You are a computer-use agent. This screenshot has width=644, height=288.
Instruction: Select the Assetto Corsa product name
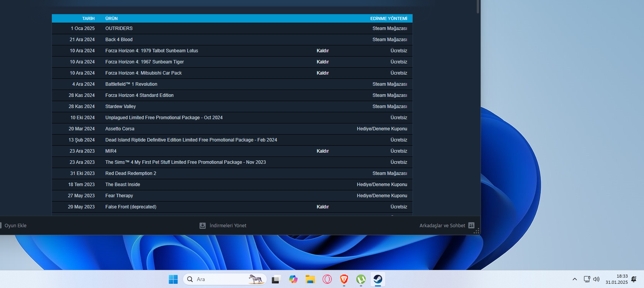(x=120, y=129)
